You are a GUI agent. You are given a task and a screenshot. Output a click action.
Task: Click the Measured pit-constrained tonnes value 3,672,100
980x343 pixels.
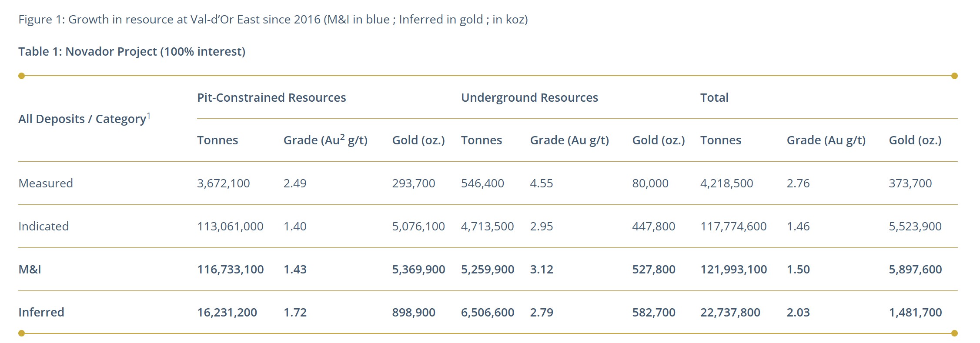224,183
